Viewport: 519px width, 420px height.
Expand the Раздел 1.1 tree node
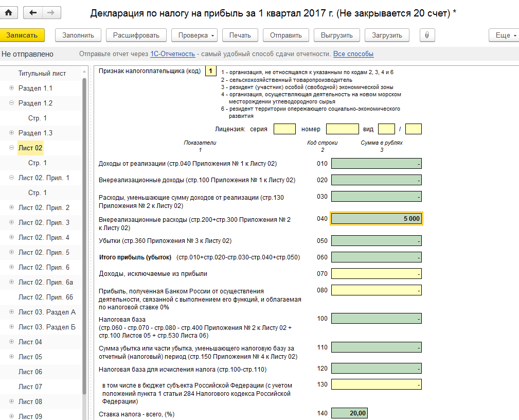click(x=11, y=88)
